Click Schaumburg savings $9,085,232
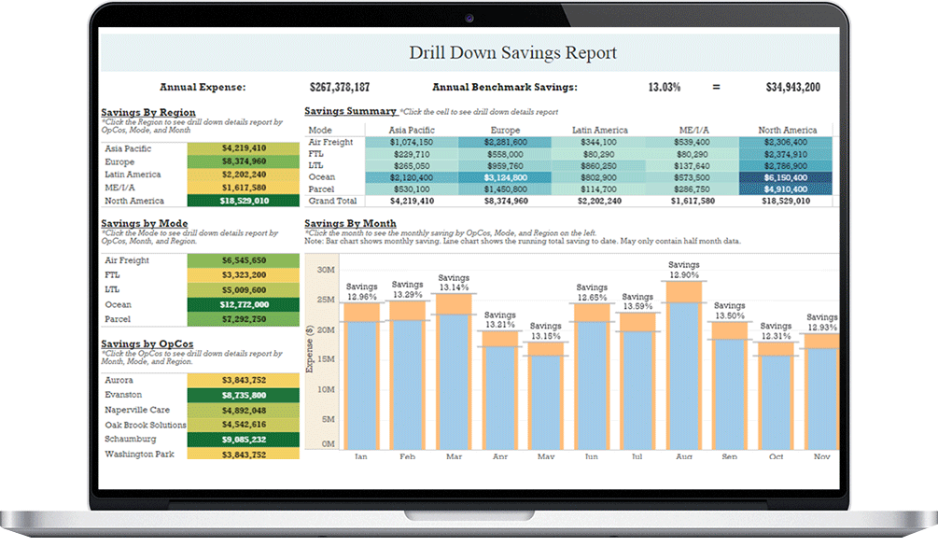Viewport: 938px width, 560px height. [244, 440]
